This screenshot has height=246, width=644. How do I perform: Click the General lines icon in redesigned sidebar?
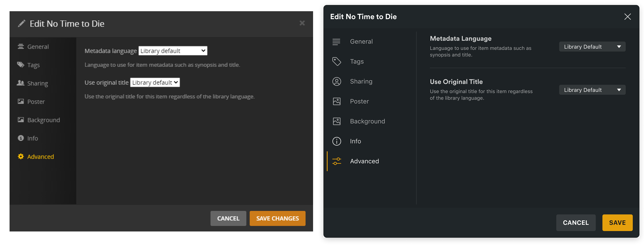[336, 42]
